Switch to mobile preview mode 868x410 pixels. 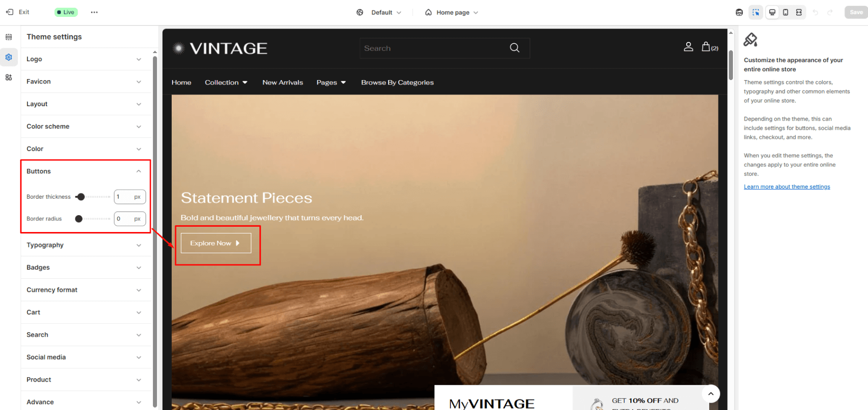pos(786,12)
